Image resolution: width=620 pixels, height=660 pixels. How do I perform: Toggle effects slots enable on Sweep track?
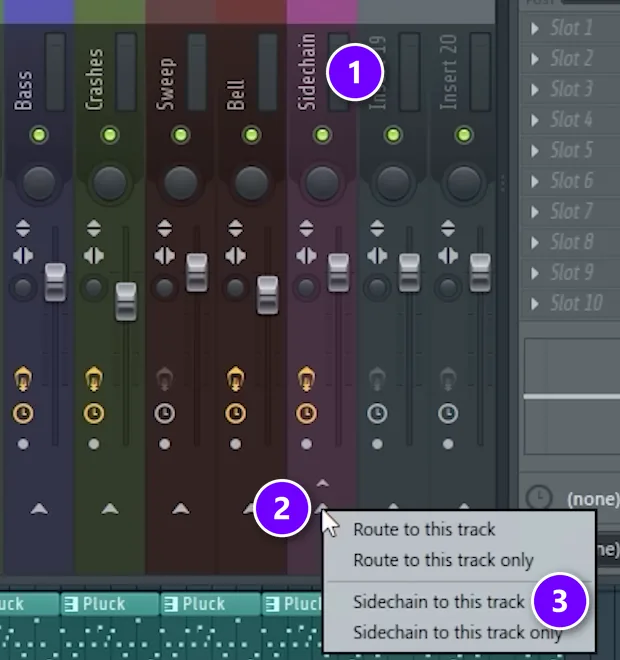(165, 379)
